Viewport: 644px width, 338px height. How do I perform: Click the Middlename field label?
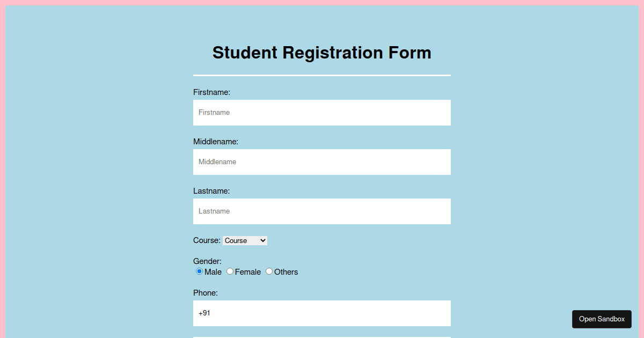point(215,141)
